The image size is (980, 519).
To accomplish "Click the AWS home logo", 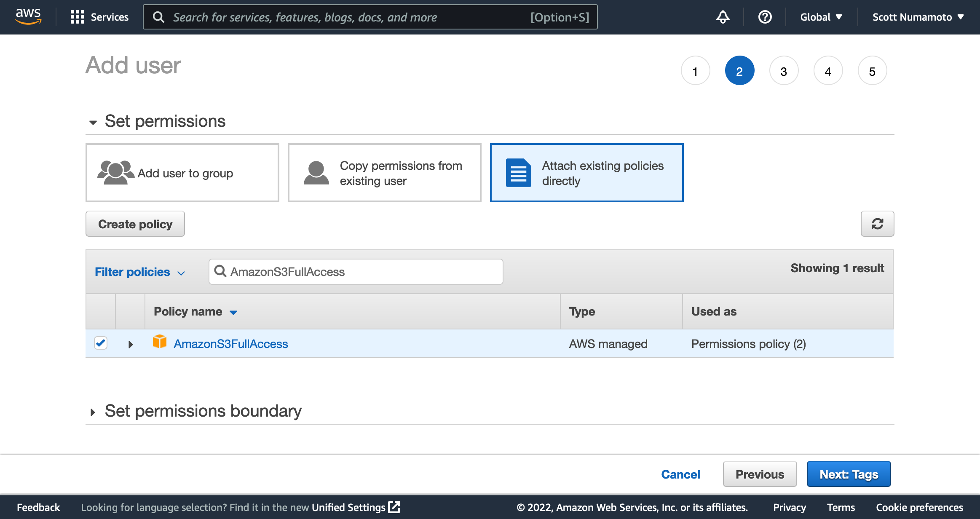I will coord(28,17).
